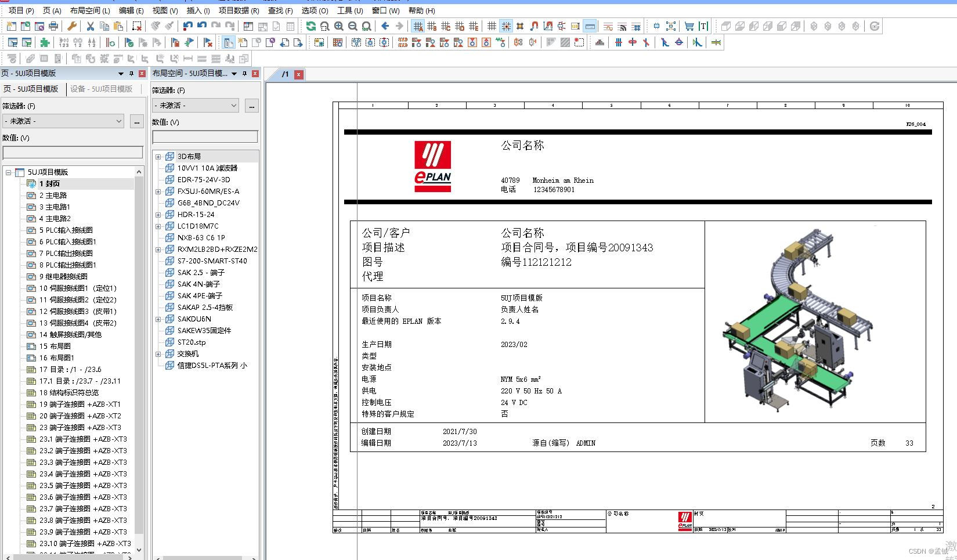Screen dimensions: 957x560
Task: Toggle the plain grid display button
Action: (492, 26)
